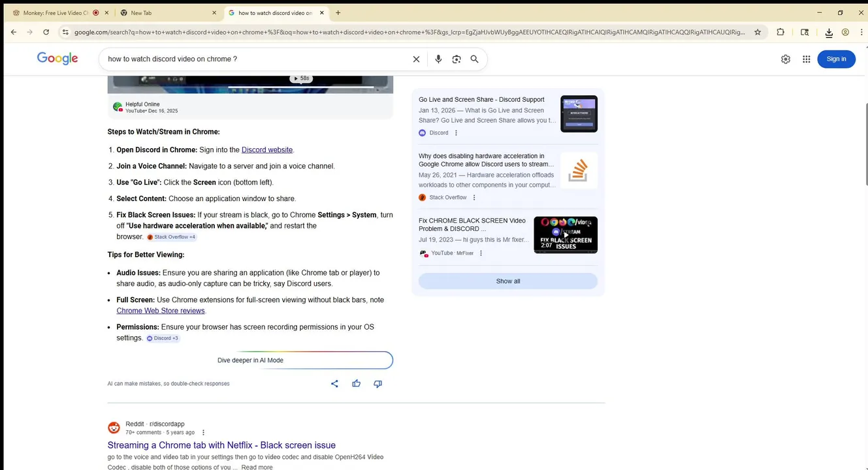Open the Extensions puzzle icon

click(x=780, y=32)
